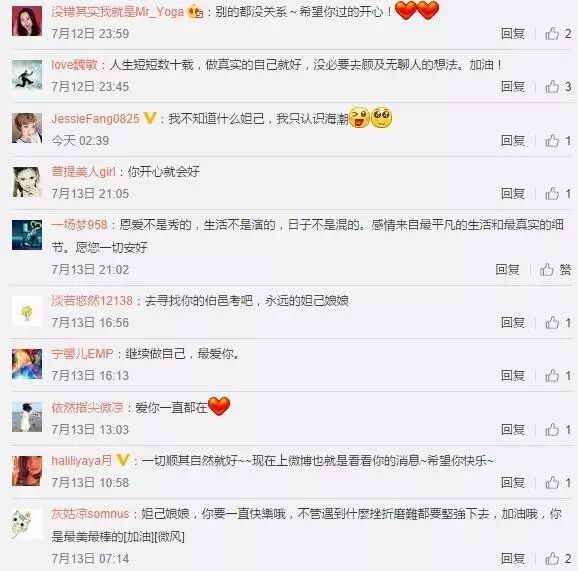Reply to 灰姑凉somnus's comment

click(513, 558)
